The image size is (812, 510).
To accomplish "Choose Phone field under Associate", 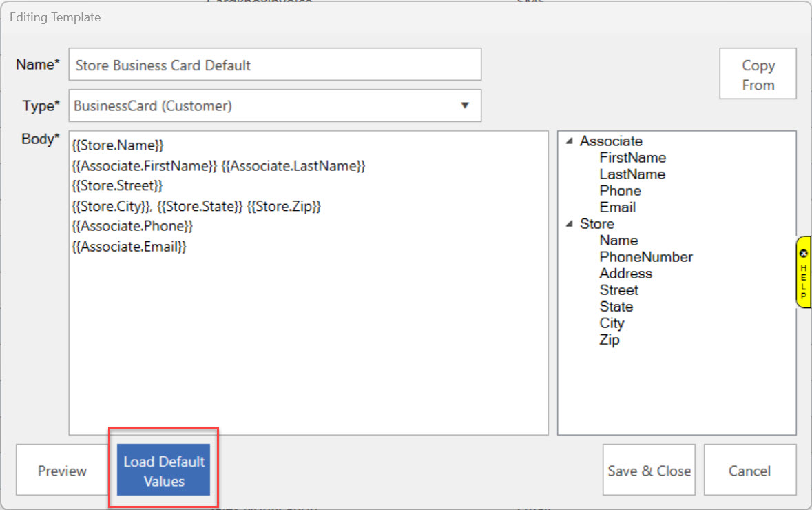I will (620, 191).
